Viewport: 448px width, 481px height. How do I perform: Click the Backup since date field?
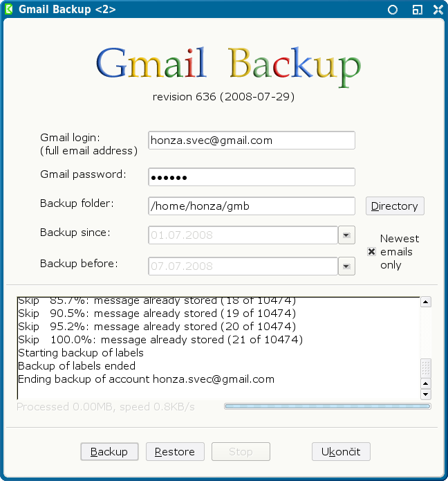click(243, 235)
